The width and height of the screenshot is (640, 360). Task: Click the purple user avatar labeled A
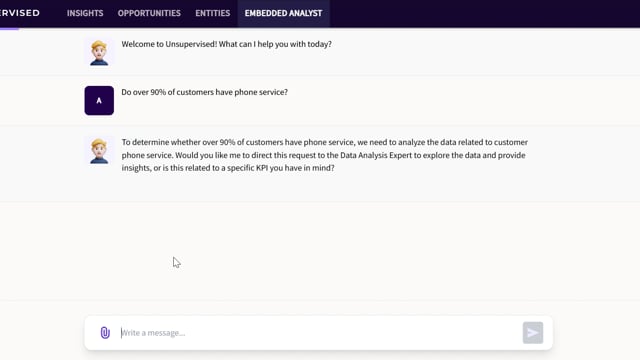pos(99,100)
